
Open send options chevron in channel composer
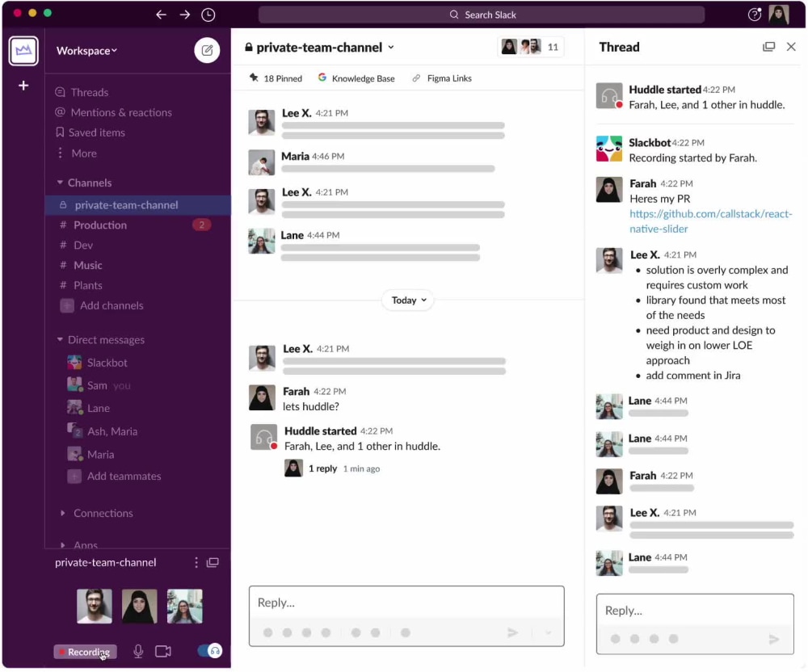pos(549,633)
